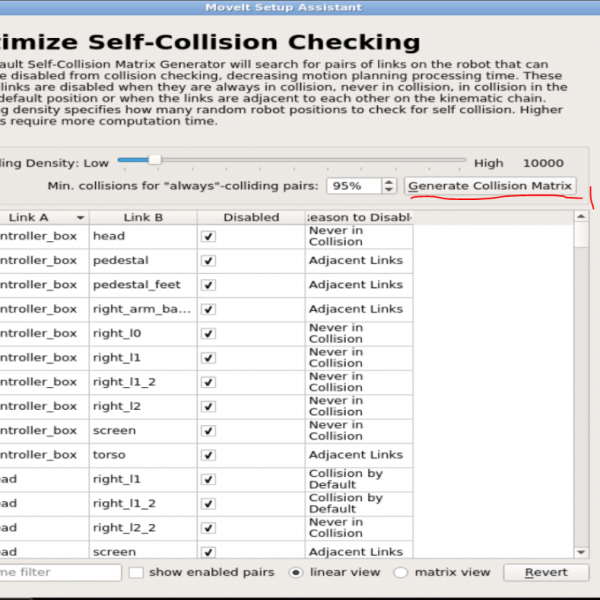The width and height of the screenshot is (600, 600).
Task: Decrease the min collisions percentage with the down arrow
Action: (389, 190)
